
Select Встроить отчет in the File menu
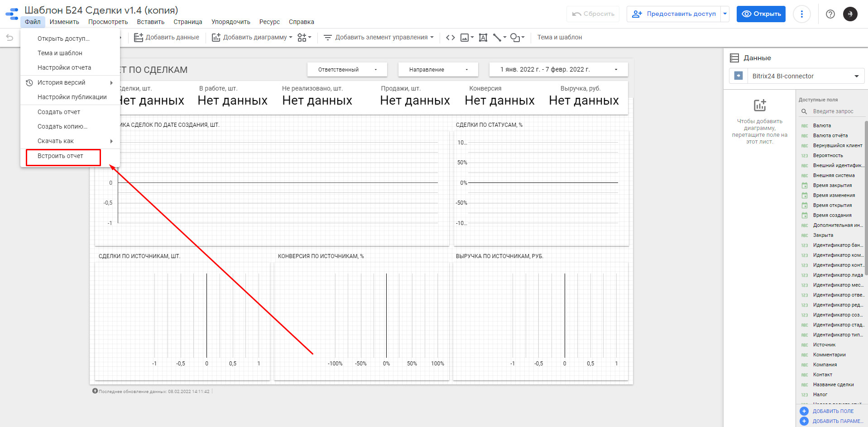[x=61, y=156]
